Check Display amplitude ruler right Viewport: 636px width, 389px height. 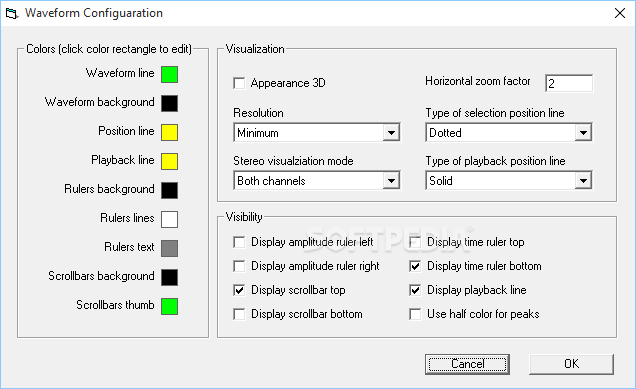click(239, 266)
